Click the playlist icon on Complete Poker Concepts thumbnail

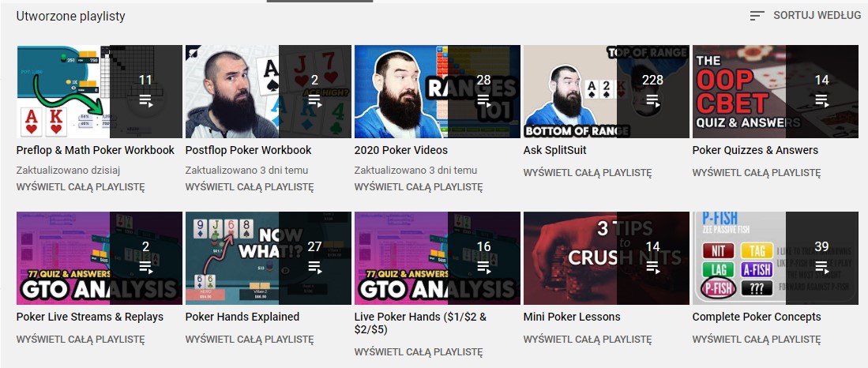822,268
